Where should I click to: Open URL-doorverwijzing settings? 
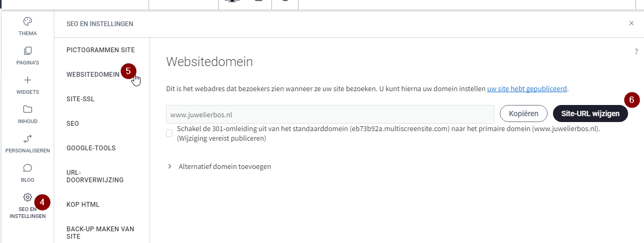(95, 176)
